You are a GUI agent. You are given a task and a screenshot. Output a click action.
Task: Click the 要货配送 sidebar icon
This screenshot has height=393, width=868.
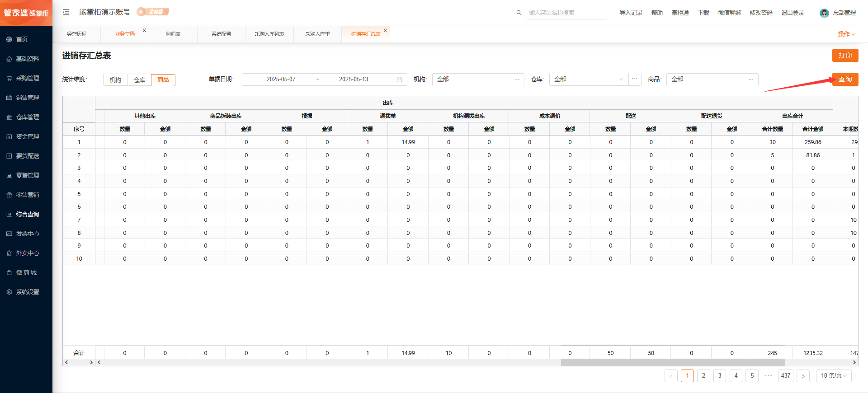9,156
